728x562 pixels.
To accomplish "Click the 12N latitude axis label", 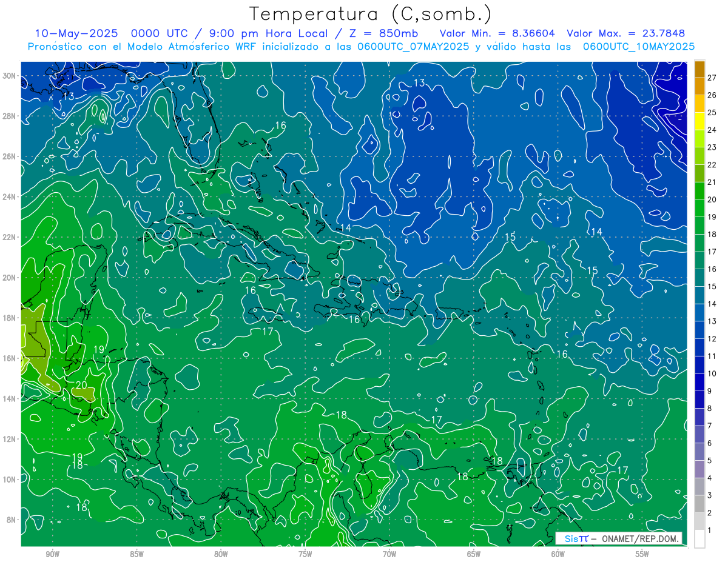I will (x=10, y=439).
